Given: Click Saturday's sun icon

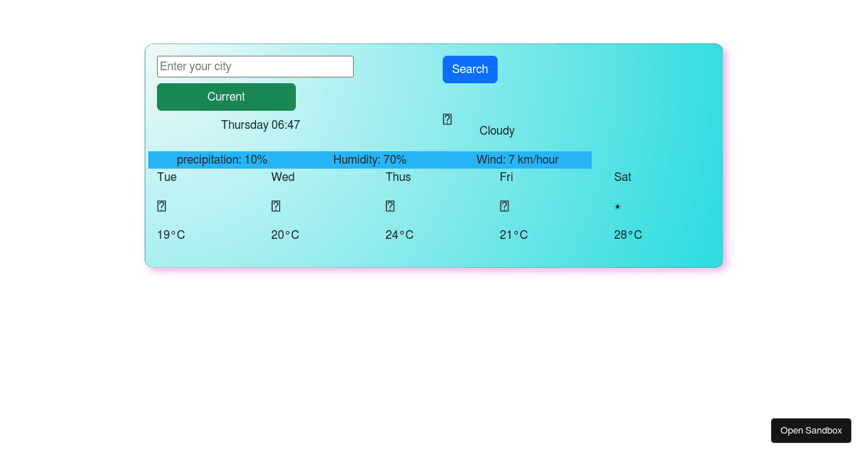Looking at the screenshot, I should 617,206.
